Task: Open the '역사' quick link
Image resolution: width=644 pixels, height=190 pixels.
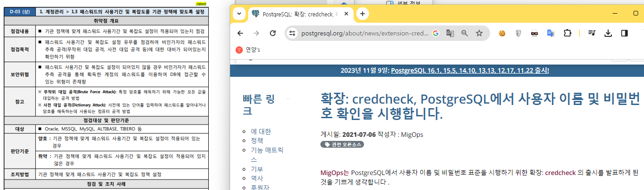Action: (x=257, y=178)
